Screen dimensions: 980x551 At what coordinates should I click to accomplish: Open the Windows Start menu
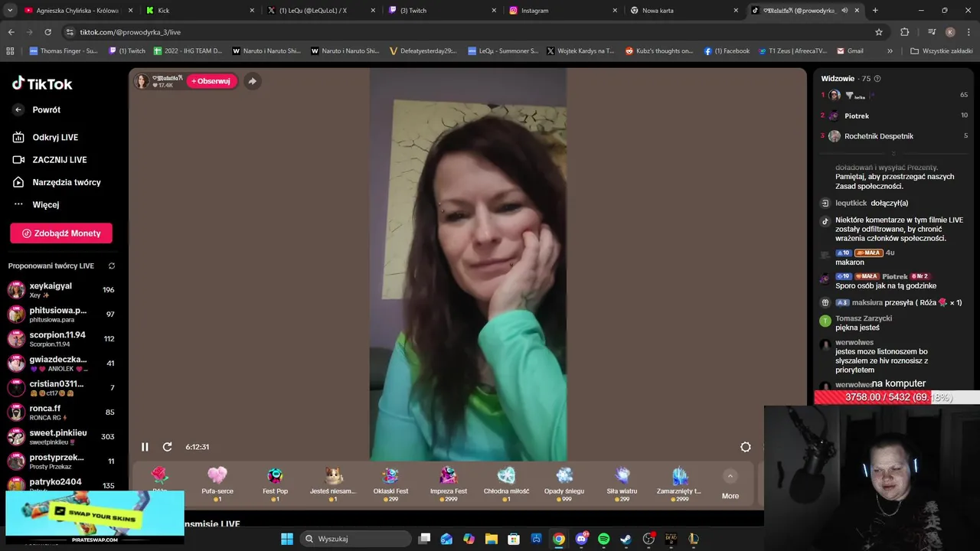pos(286,539)
